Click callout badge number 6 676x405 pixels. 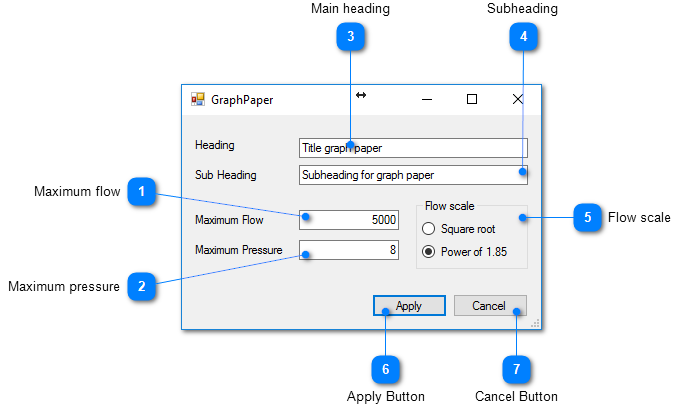[x=385, y=369]
